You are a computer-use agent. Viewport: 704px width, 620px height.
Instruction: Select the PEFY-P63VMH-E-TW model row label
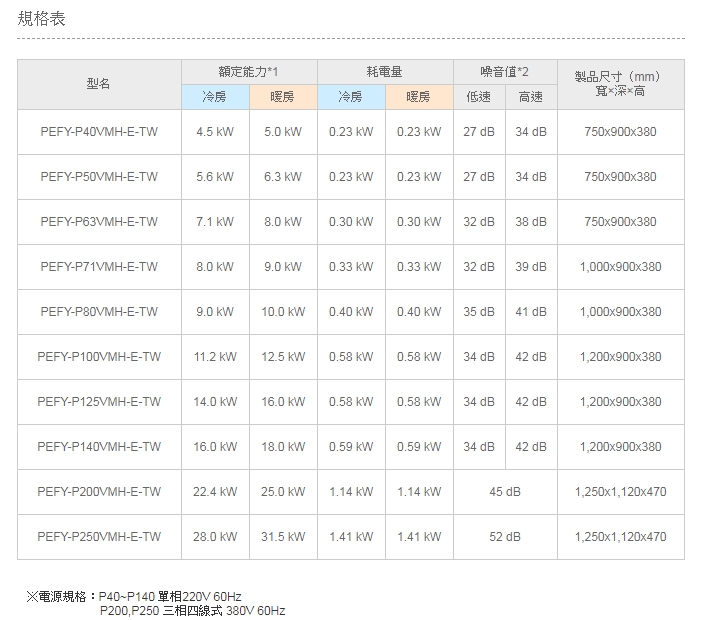click(99, 222)
